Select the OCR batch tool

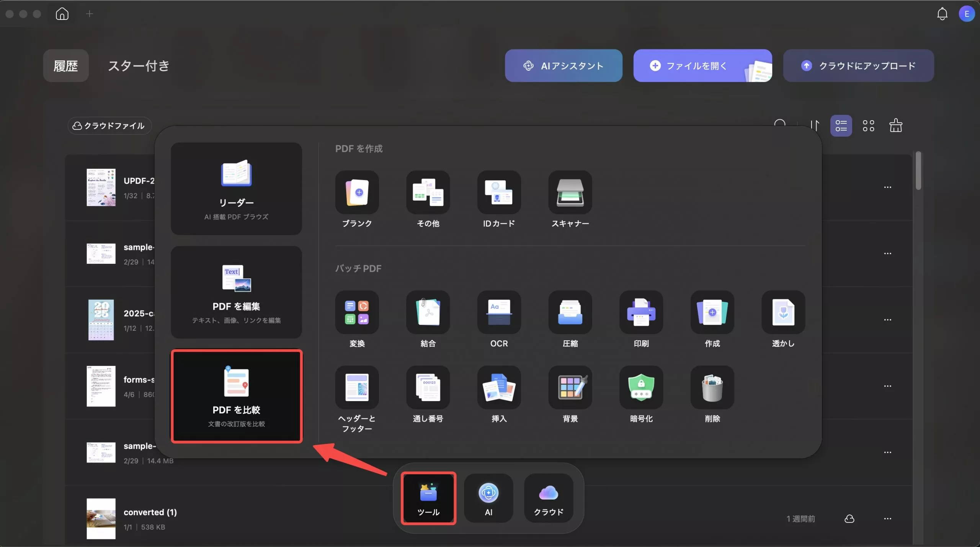498,313
